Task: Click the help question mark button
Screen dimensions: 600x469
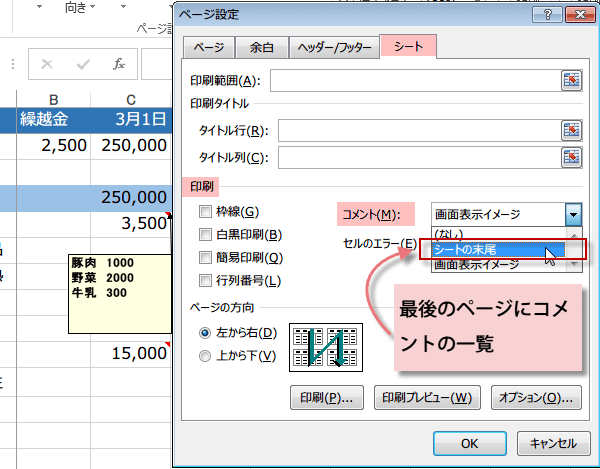Action: tap(546, 15)
